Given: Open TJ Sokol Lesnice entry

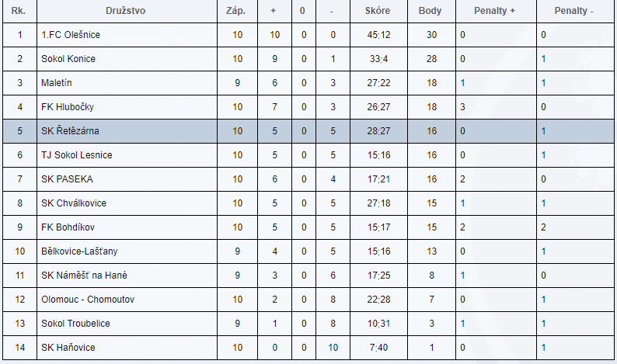Looking at the screenshot, I should [77, 155].
